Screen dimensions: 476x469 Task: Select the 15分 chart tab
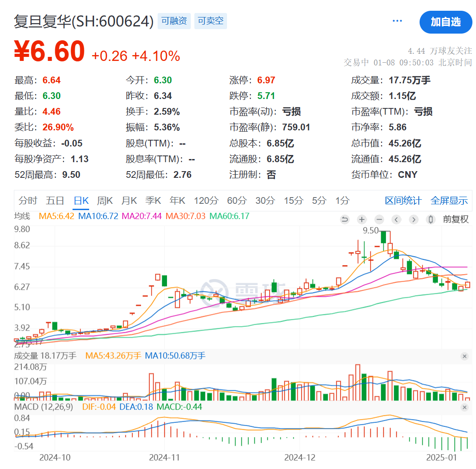coord(294,201)
